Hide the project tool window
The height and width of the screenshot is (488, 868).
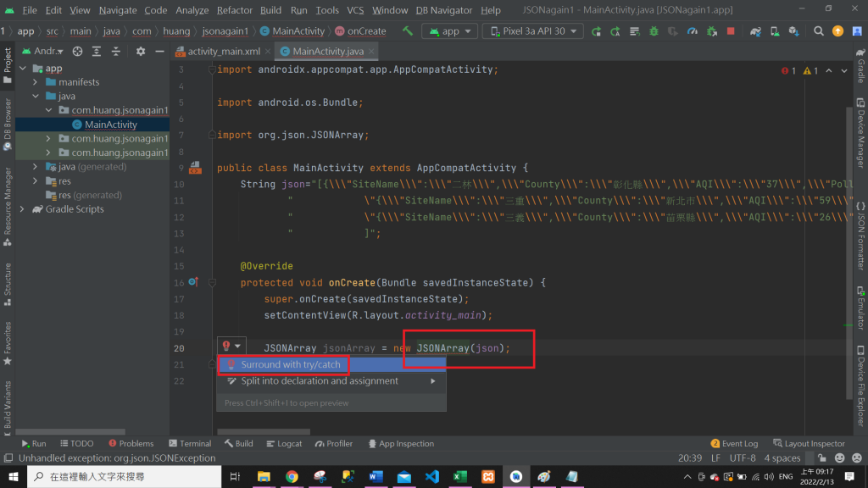click(x=159, y=51)
